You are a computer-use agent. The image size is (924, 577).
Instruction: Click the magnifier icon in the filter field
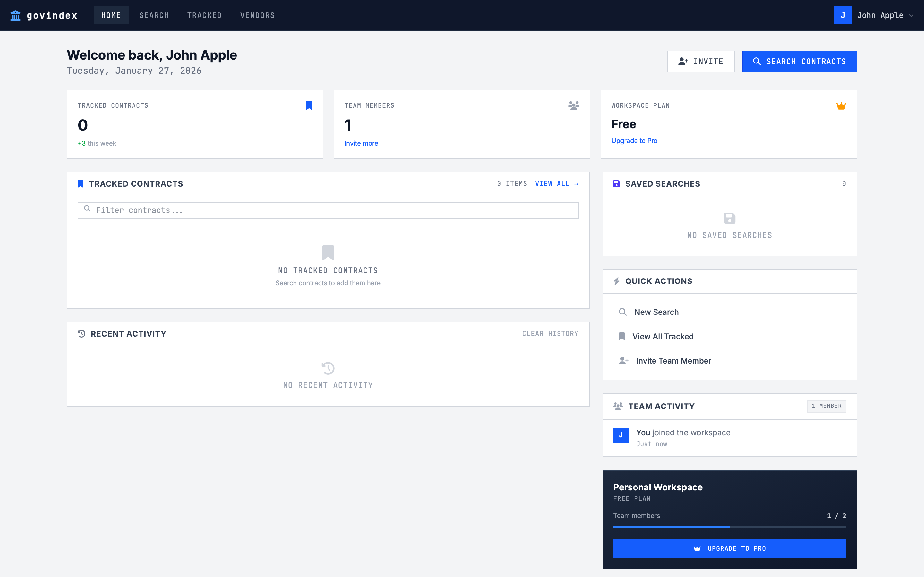[x=88, y=210]
